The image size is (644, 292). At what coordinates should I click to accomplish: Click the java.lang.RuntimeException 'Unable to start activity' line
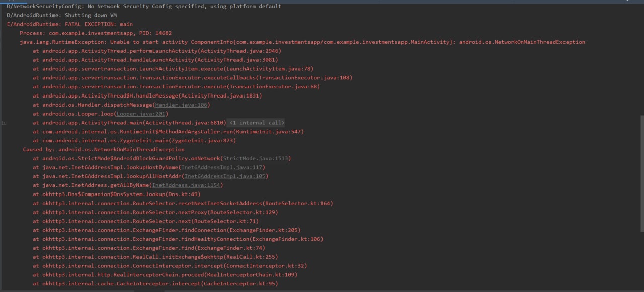302,42
